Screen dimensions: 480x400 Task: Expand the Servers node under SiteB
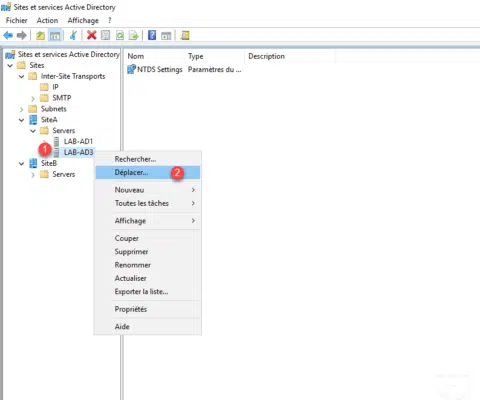pyautogui.click(x=33, y=175)
